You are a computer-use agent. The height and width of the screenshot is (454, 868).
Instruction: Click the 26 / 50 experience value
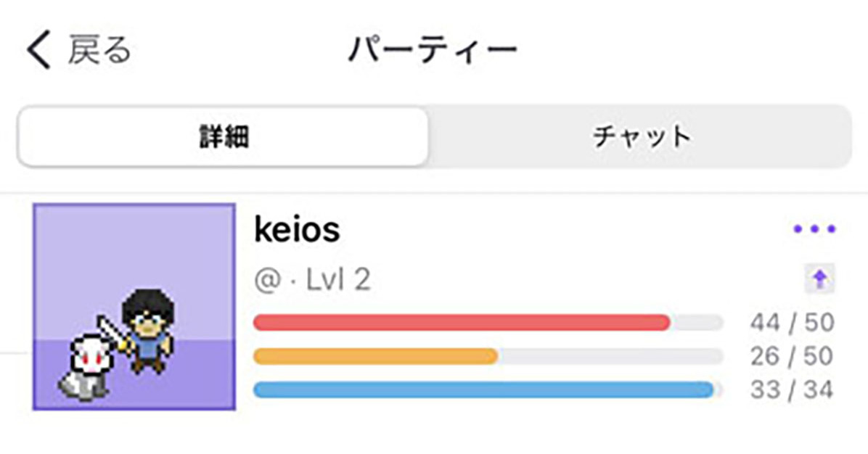point(792,356)
